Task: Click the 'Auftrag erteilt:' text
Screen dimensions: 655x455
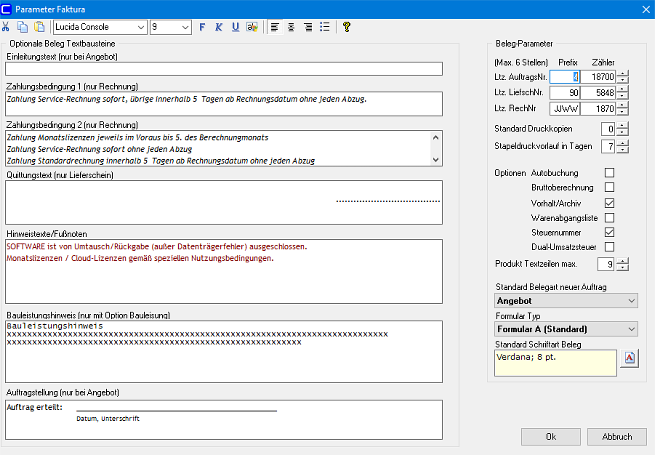Action: point(34,407)
